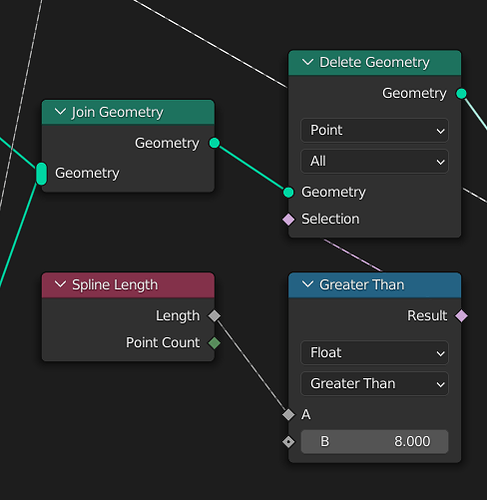The width and height of the screenshot is (487, 500).
Task: Click Delete Geometry input Geometry socket
Action: pyautogui.click(x=288, y=192)
